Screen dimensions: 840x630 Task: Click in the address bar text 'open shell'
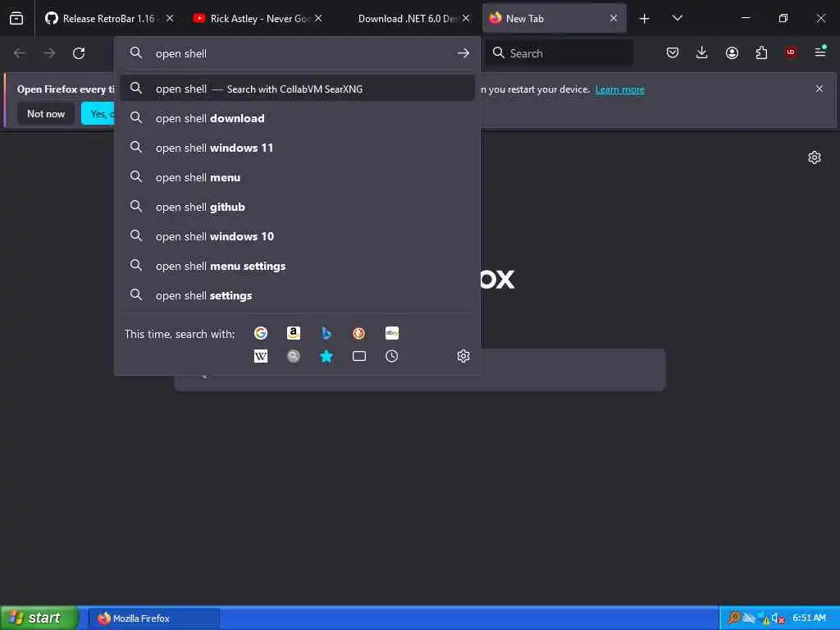coord(181,53)
